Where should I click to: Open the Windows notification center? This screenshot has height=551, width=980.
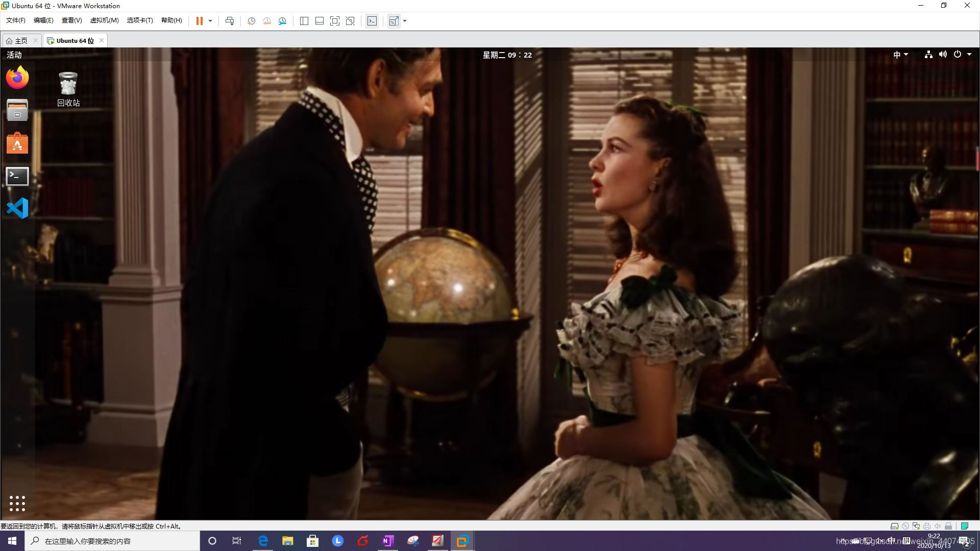click(965, 541)
